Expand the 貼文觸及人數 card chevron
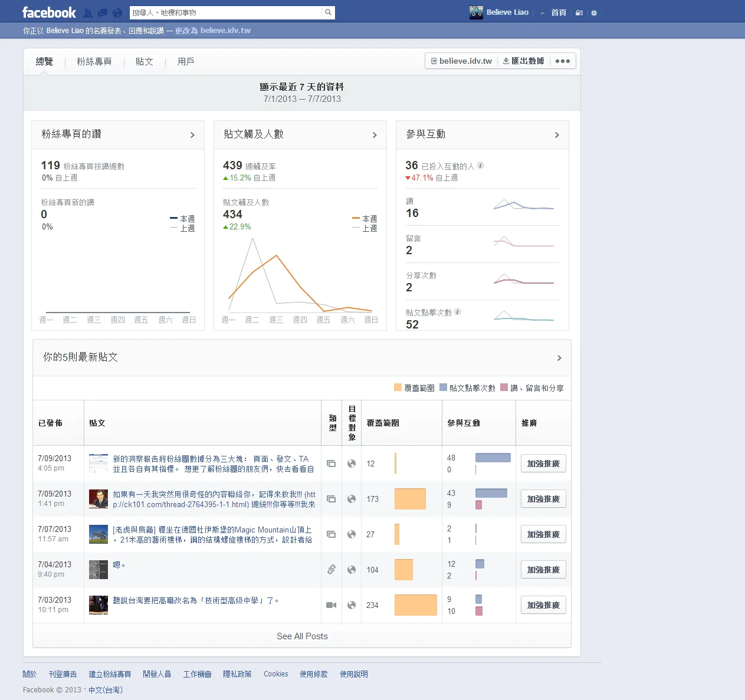Screen dimensions: 745x700 pos(375,135)
